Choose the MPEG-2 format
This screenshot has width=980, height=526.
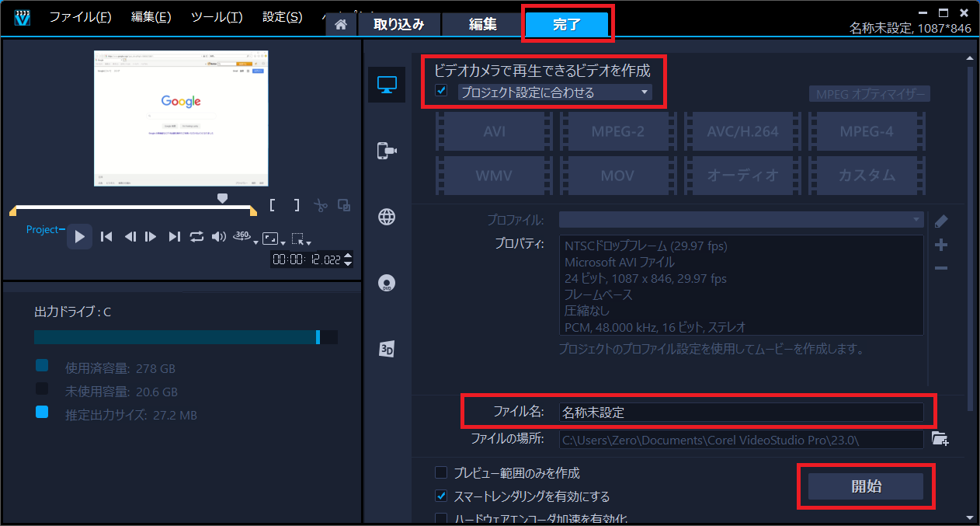coord(618,131)
